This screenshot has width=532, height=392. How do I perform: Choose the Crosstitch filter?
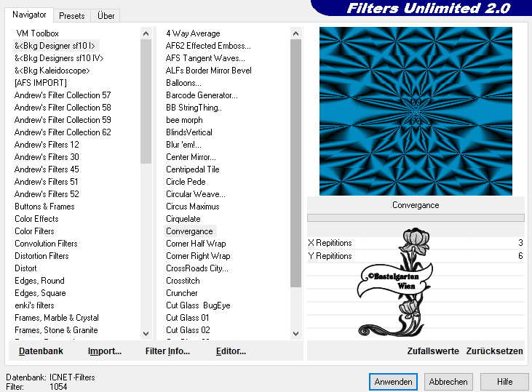point(183,281)
